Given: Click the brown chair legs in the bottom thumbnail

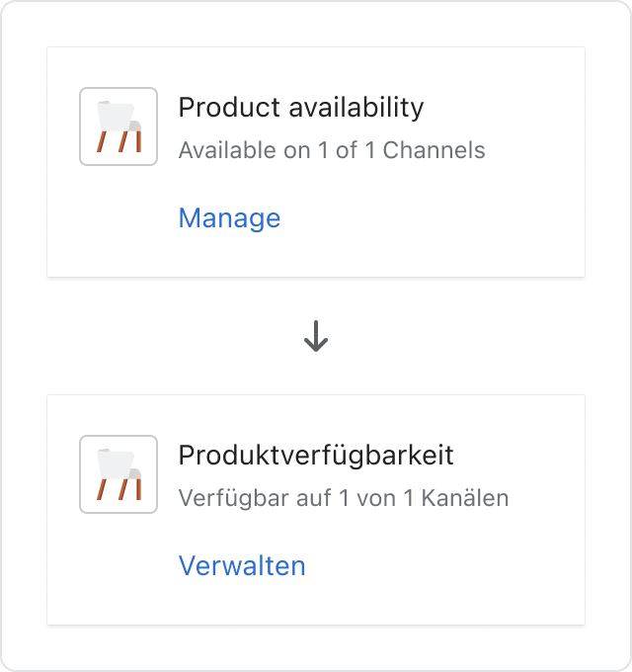Looking at the screenshot, I should click(119, 489).
